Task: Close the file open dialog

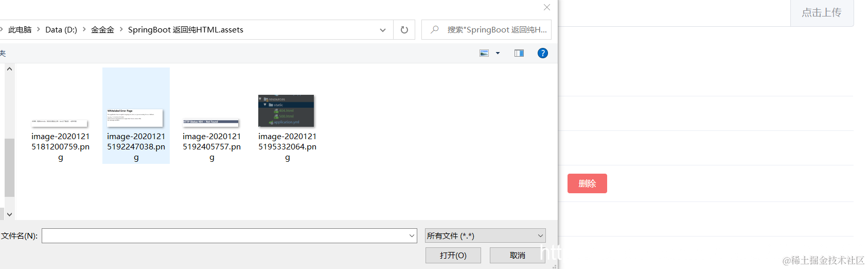Action: [x=547, y=7]
